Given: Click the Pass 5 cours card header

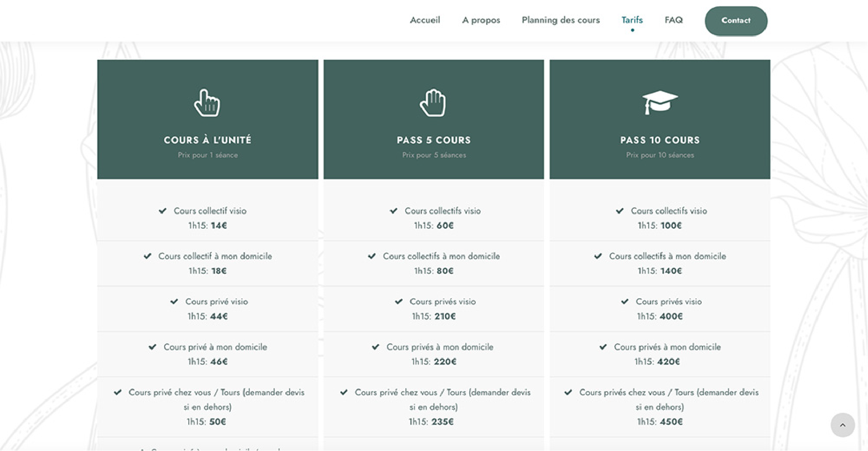Looking at the screenshot, I should coord(434,140).
